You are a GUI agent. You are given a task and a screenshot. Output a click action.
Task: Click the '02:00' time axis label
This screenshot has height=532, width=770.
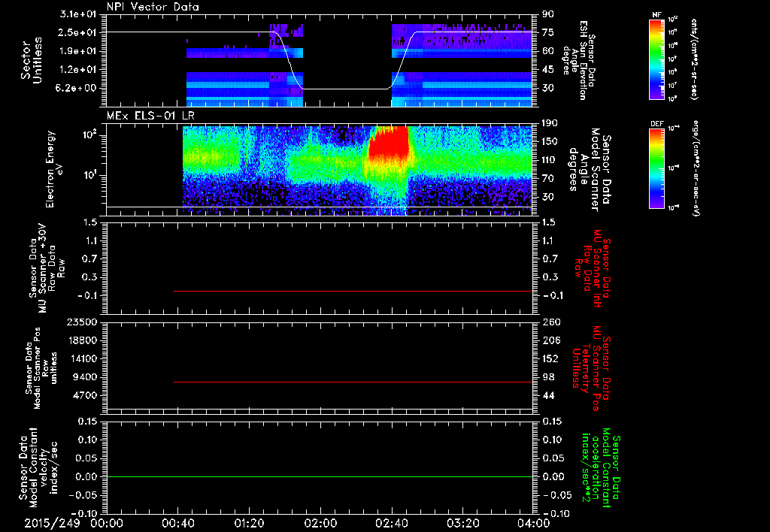[x=320, y=523]
